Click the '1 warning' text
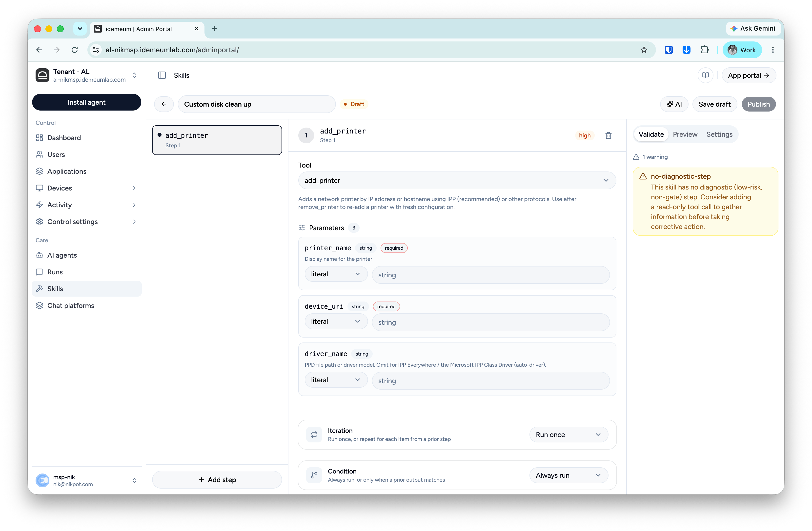812x531 pixels. [x=655, y=157]
